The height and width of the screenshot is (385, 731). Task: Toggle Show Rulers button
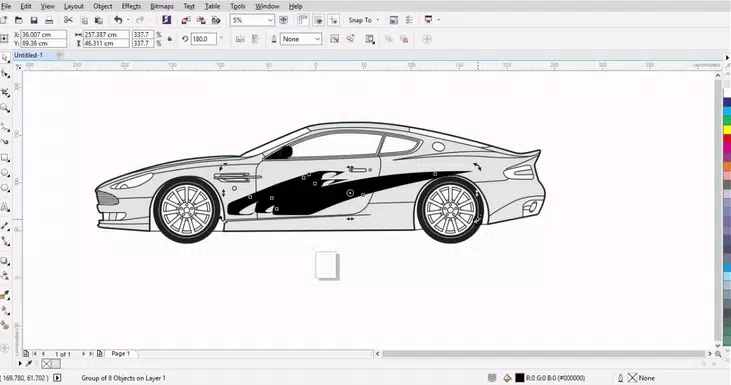tap(303, 20)
